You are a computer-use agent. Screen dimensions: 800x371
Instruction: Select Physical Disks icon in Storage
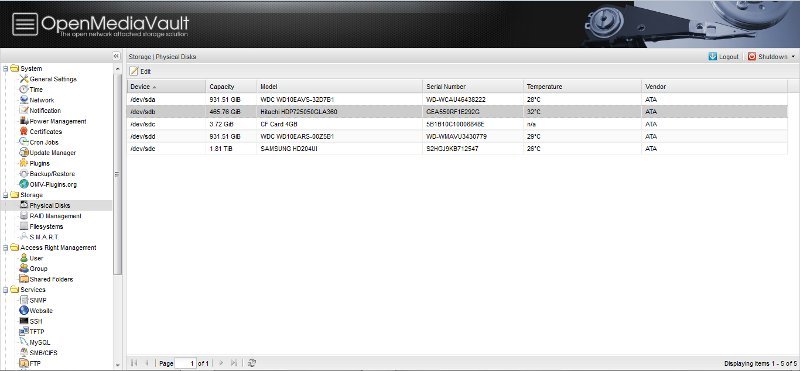click(23, 205)
